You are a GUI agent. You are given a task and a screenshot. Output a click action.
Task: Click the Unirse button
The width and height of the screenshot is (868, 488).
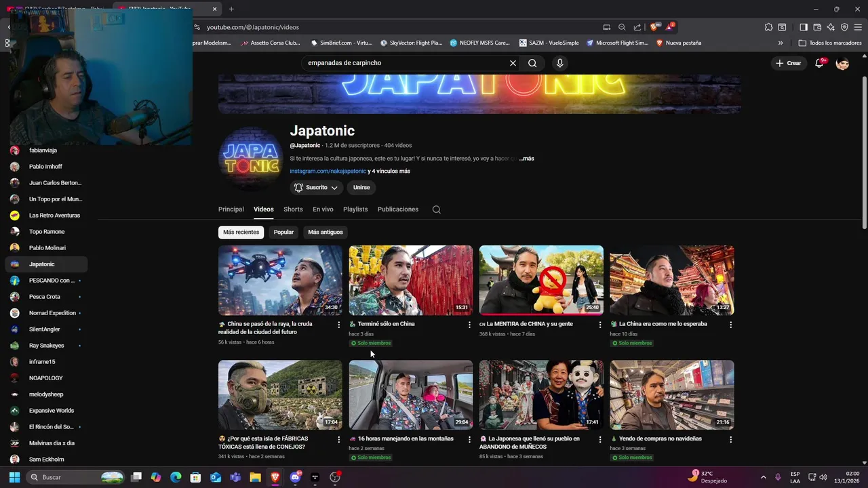361,188
